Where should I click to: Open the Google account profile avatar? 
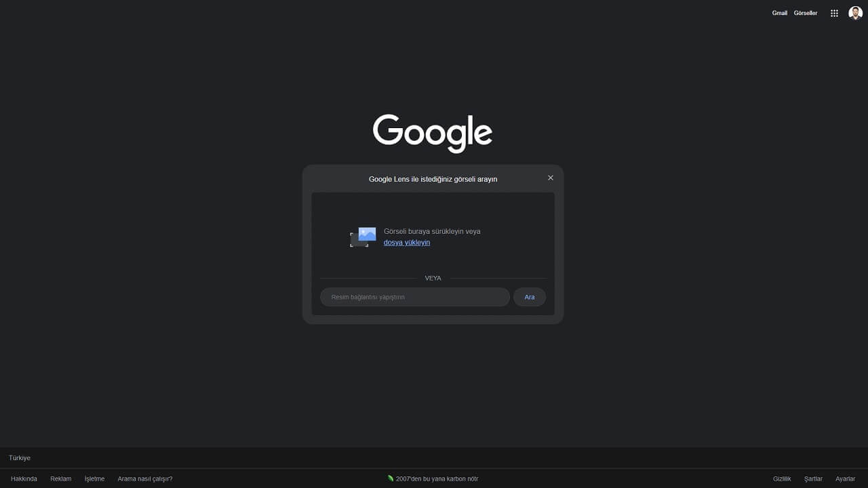point(855,13)
